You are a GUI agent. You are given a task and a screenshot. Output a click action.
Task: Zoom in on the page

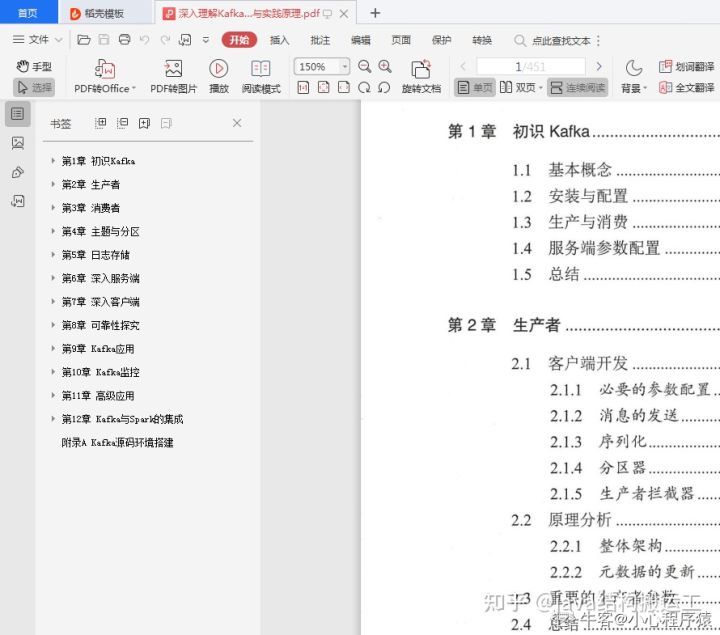[x=385, y=67]
